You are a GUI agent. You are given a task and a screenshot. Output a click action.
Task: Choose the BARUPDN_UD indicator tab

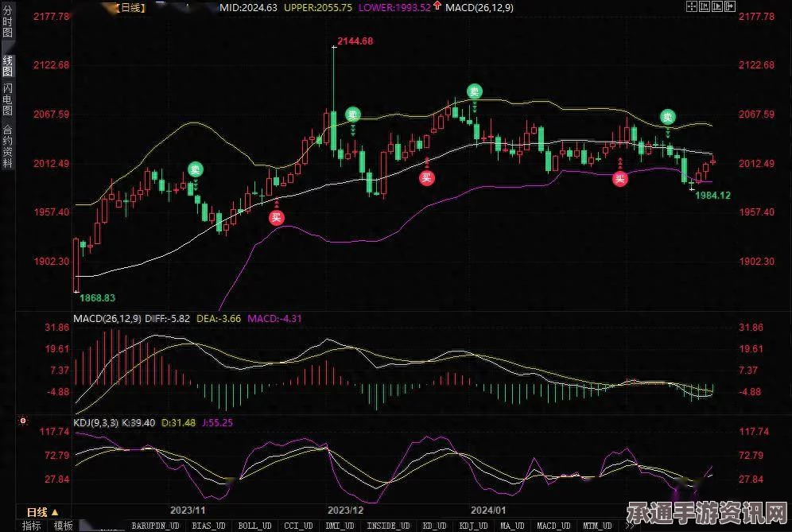click(156, 526)
